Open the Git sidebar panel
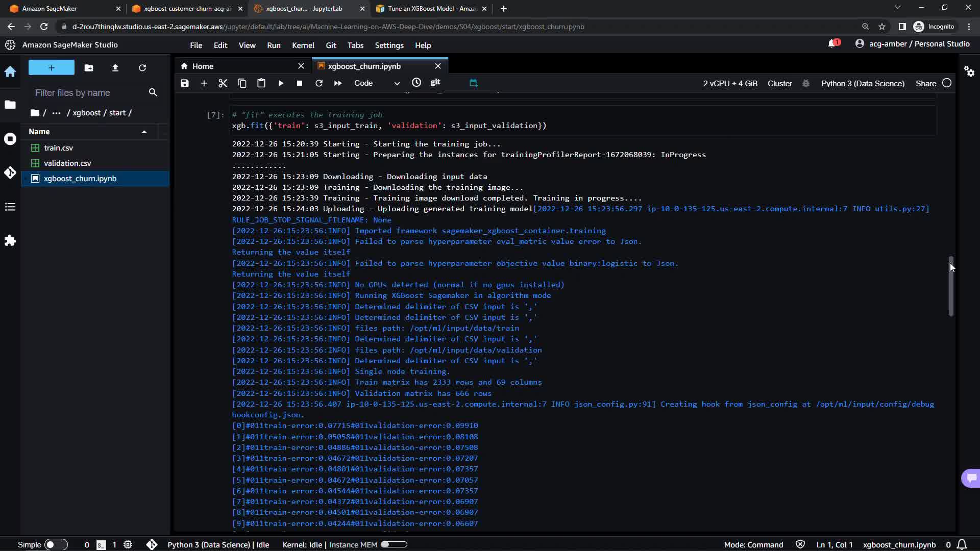 click(x=10, y=172)
